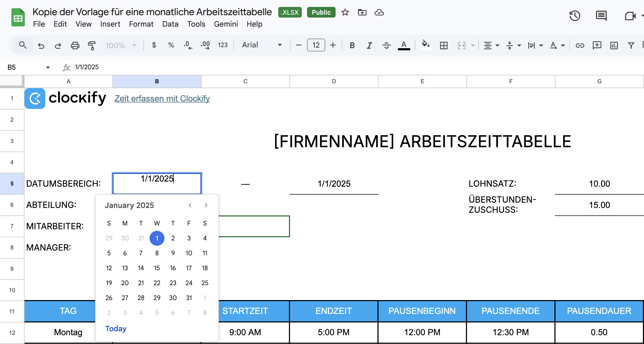Click the strikethrough icon
The width and height of the screenshot is (644, 344).
point(386,45)
